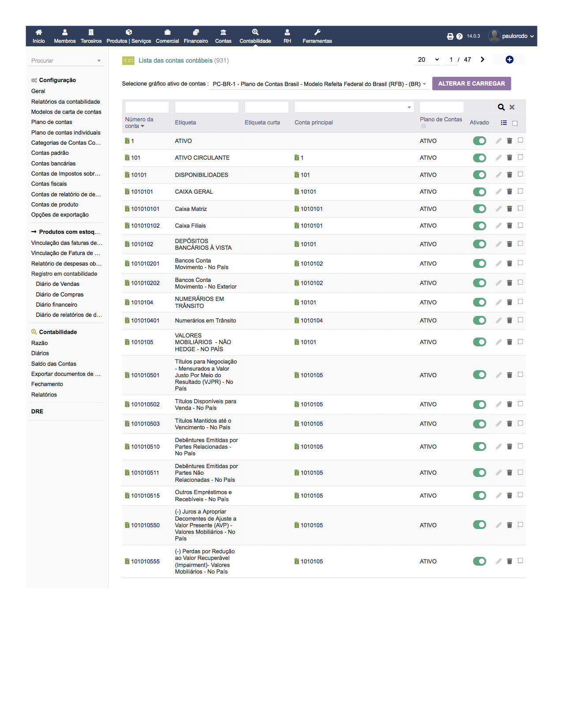The width and height of the screenshot is (563, 728).
Task: Delete account 101010503 trash icon
Action: pyautogui.click(x=509, y=424)
